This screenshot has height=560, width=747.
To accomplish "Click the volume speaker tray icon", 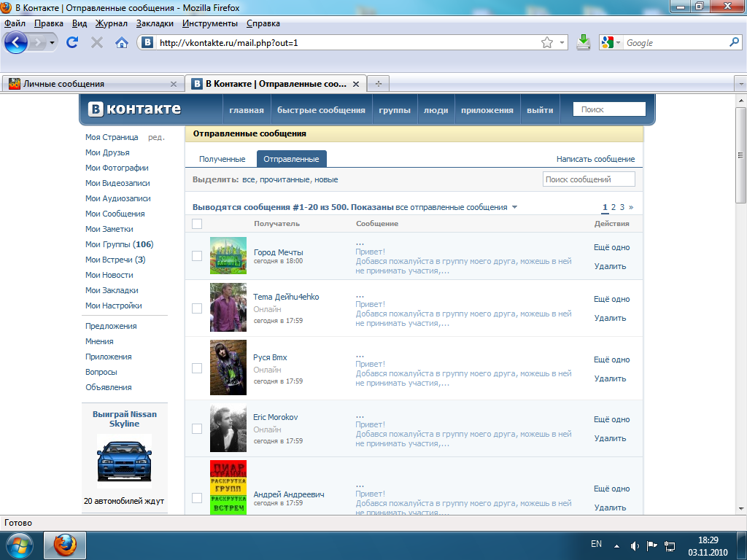I will click(635, 545).
